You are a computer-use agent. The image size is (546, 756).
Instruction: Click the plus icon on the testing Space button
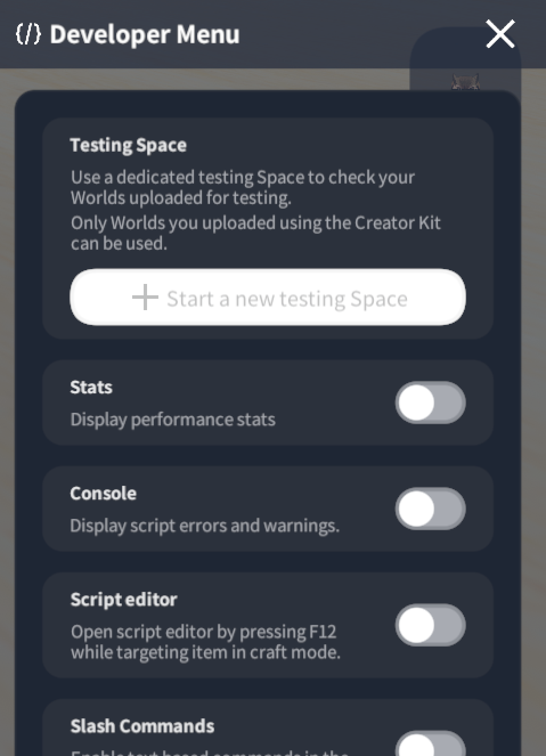(145, 298)
